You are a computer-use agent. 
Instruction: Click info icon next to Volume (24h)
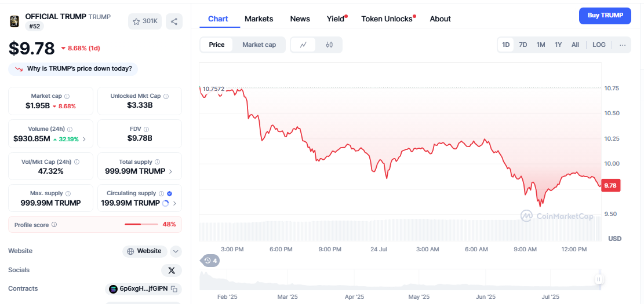70,129
